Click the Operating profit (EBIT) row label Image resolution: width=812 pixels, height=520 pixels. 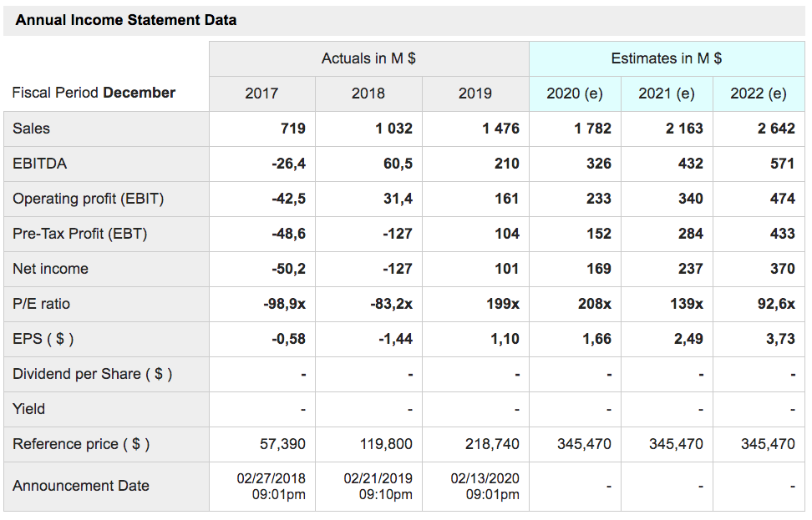[x=88, y=199]
